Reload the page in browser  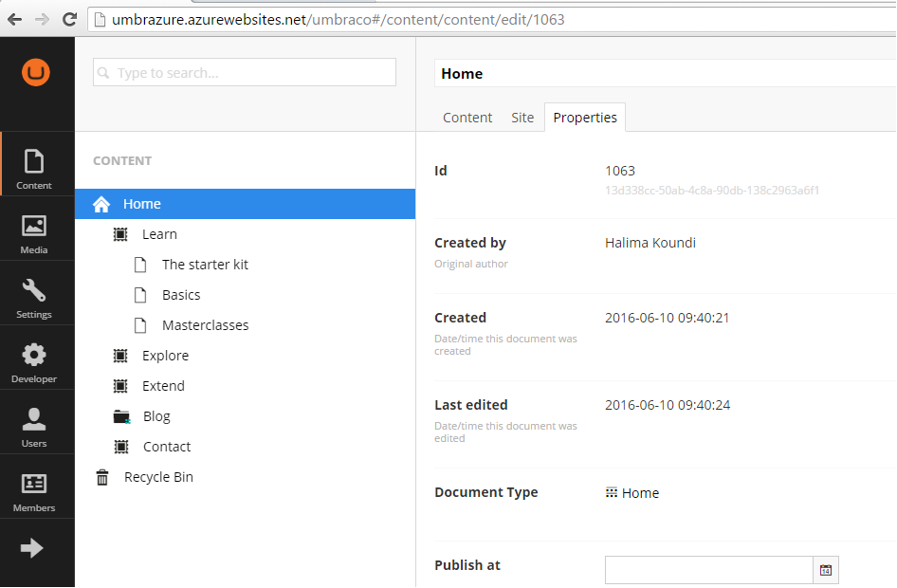point(70,20)
